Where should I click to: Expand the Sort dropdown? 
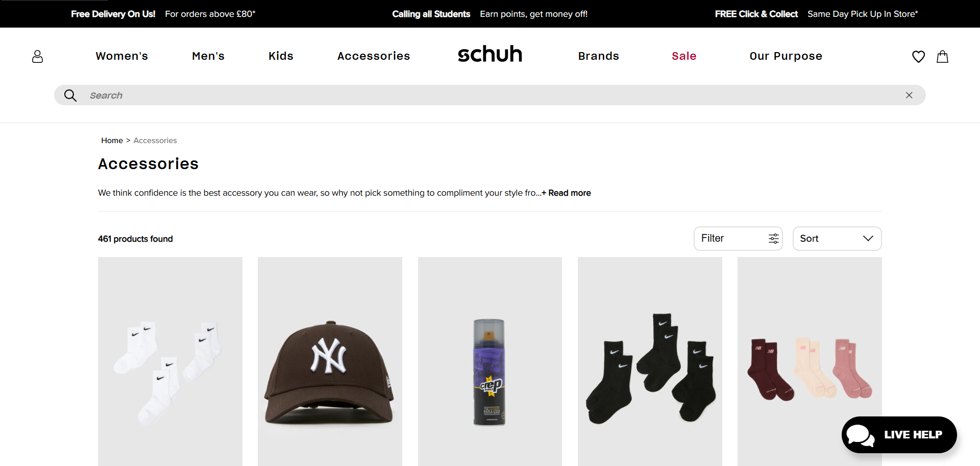(x=837, y=239)
